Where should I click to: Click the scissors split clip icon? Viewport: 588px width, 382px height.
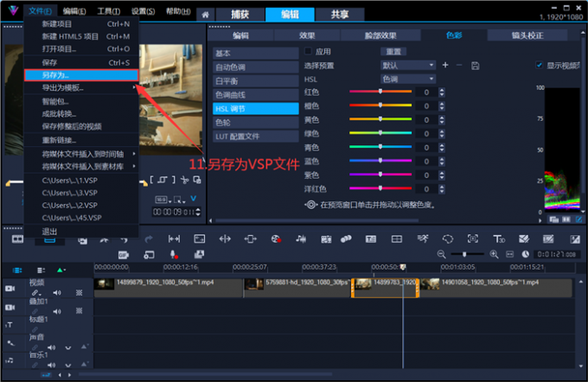184,181
